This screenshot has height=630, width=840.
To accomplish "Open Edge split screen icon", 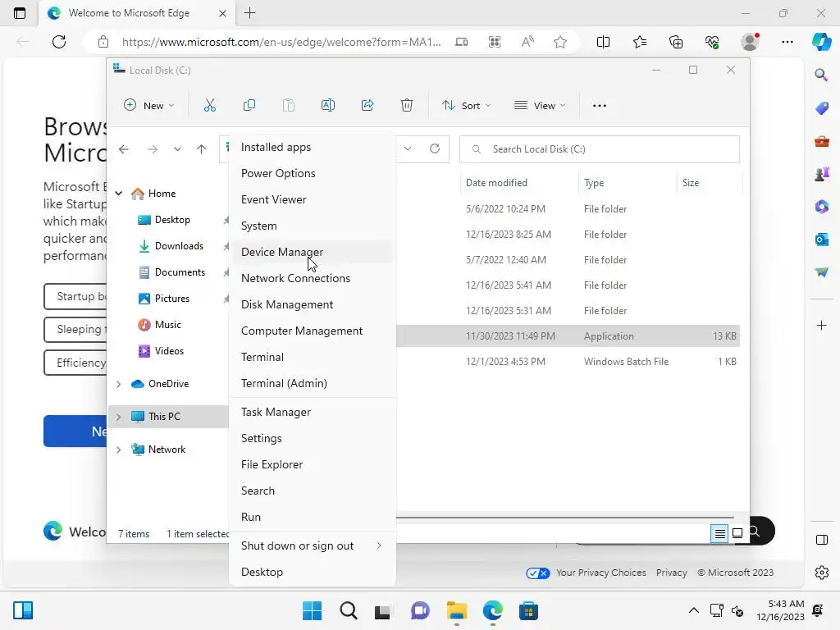I will tap(603, 42).
